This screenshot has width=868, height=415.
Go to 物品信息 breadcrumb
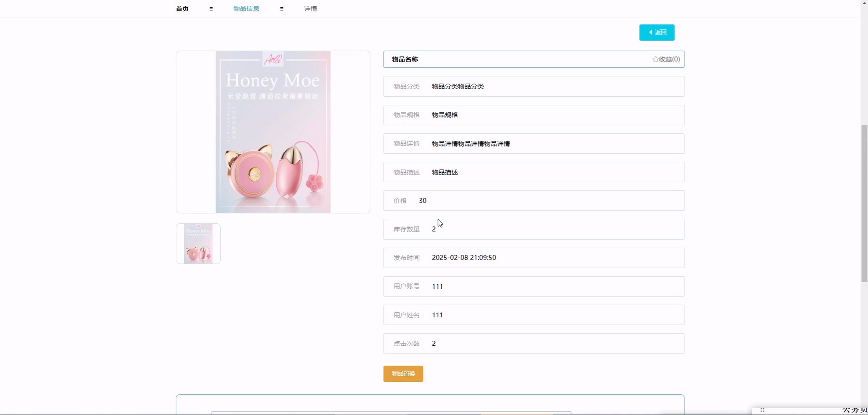[246, 9]
